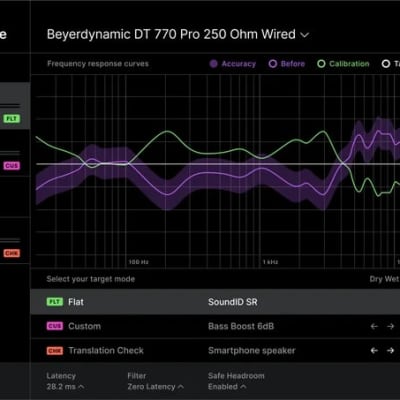Click the 100 Hz axis label

139,262
